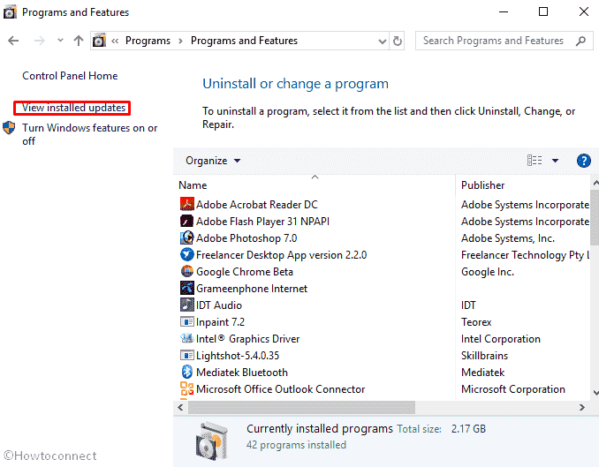Click the Microsoft Corporation publisher cell
Screen dimensions: 599x467
tap(513, 389)
